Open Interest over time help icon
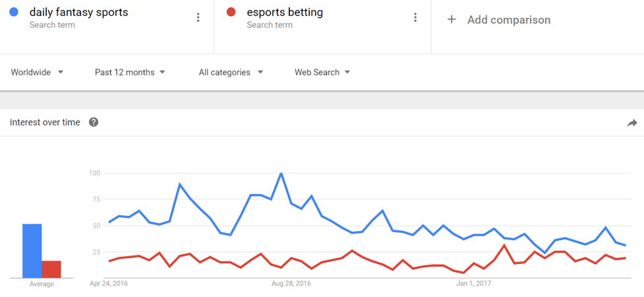Screen dimensions: 644x297 point(94,122)
